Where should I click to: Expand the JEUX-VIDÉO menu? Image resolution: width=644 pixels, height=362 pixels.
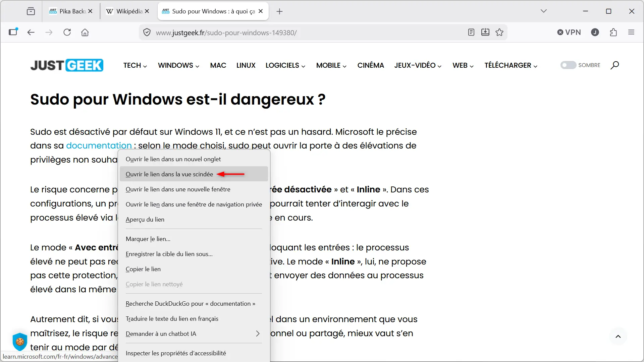pos(418,65)
